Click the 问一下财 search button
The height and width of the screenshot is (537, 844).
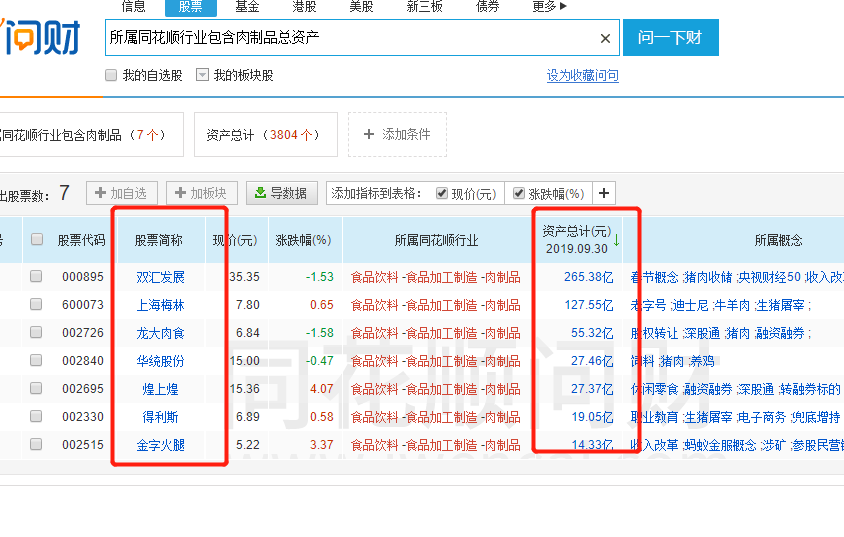(x=671, y=37)
